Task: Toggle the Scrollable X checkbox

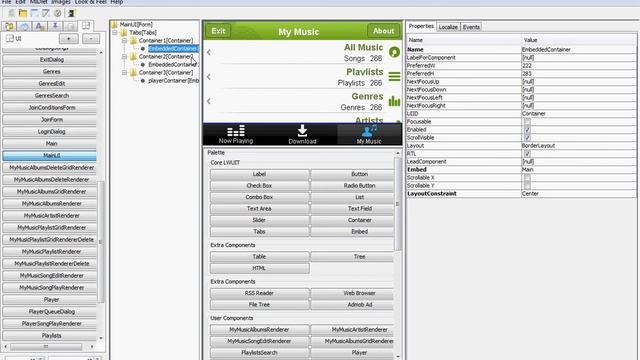Action: [527, 178]
